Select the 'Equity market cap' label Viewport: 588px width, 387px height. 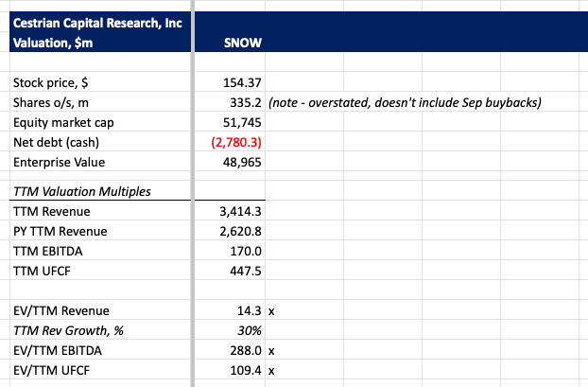click(63, 122)
